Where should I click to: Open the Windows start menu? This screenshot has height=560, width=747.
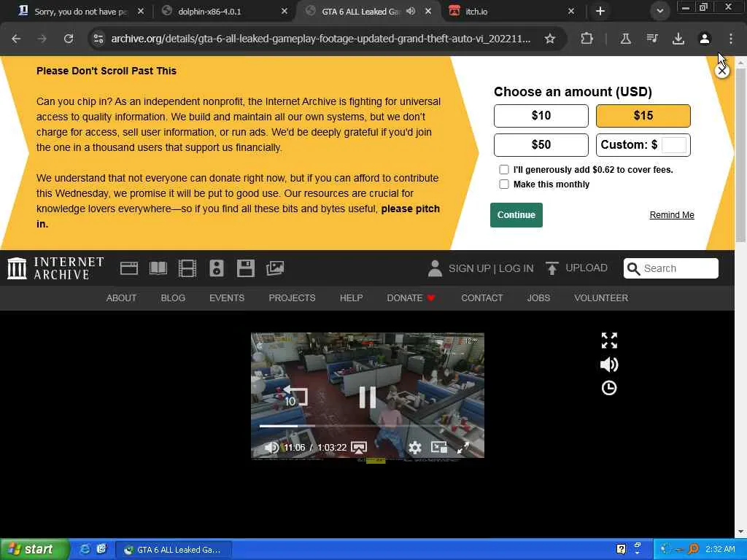[34, 550]
